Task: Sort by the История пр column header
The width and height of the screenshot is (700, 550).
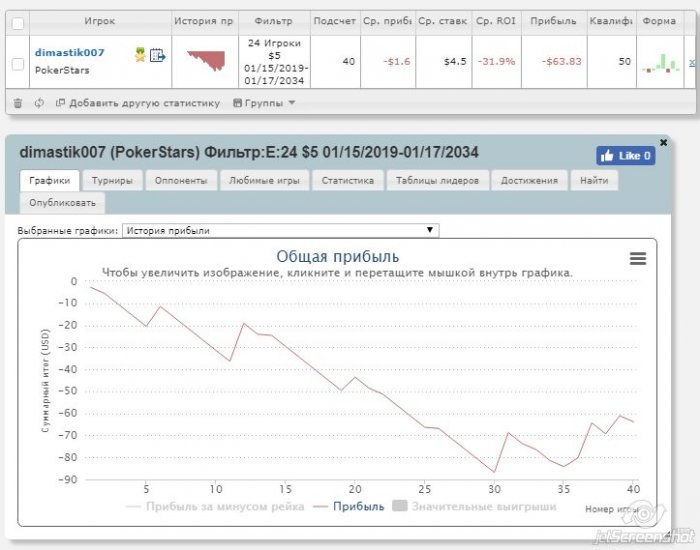Action: click(x=204, y=21)
